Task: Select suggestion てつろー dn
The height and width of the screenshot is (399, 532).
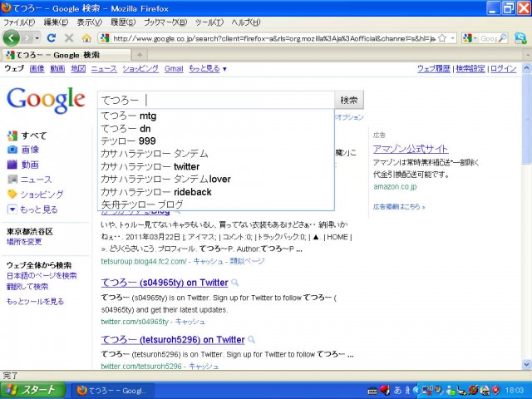Action: point(217,129)
